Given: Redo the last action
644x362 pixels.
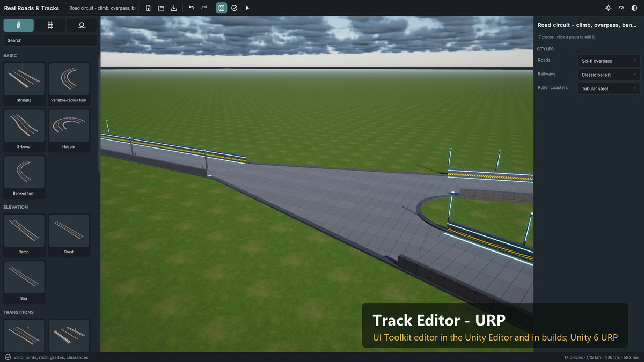Looking at the screenshot, I should tap(204, 8).
